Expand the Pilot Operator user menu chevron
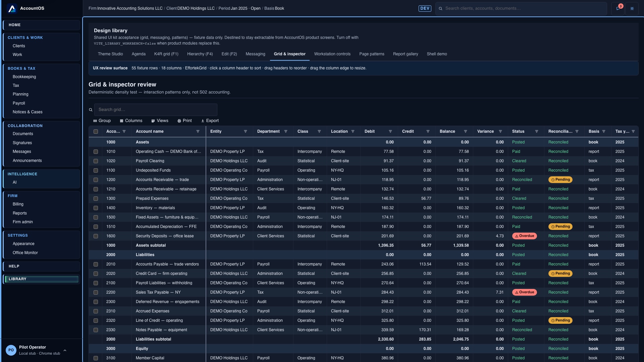Screen dimensions: 644x362 [x=65, y=350]
